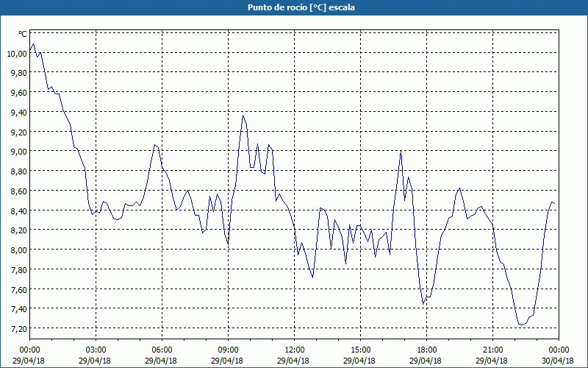Image resolution: width=588 pixels, height=368 pixels.
Task: Click the 8,40 y-axis label
Action: 19,210
